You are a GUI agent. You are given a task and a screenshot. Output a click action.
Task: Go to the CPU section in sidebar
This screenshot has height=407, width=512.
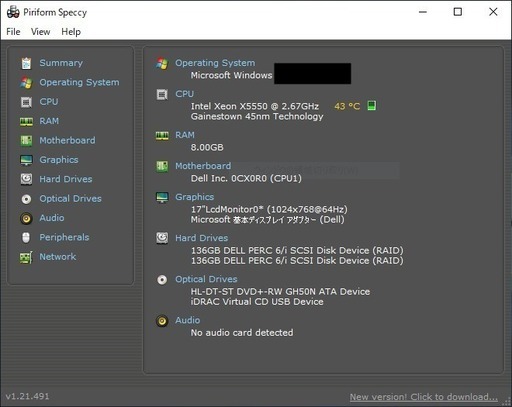point(49,101)
